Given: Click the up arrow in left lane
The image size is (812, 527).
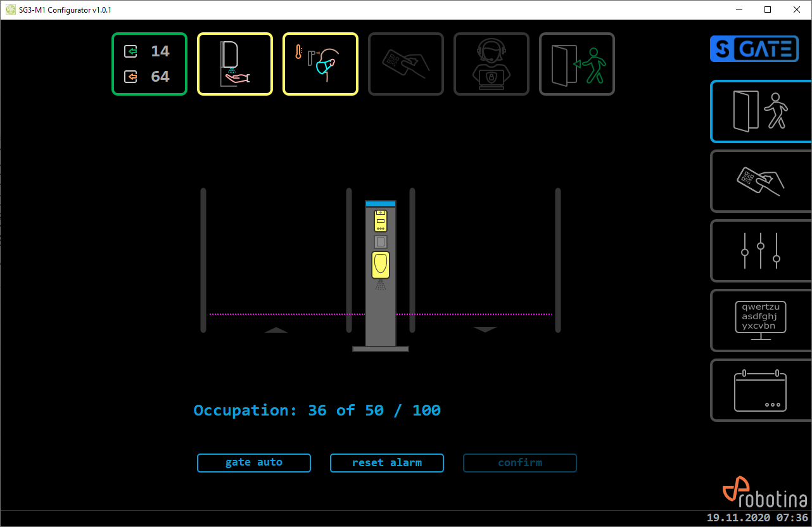Looking at the screenshot, I should coord(276,330).
